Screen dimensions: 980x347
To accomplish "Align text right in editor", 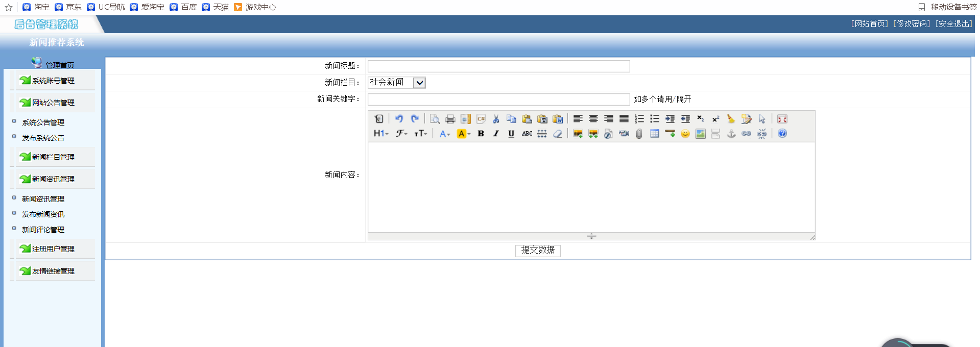I will tap(609, 119).
